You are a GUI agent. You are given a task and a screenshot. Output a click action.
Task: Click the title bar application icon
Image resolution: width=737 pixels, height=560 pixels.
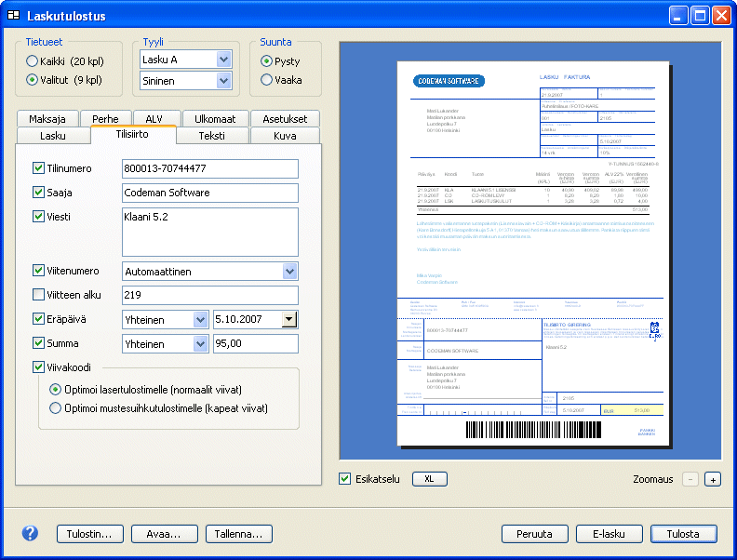point(14,16)
